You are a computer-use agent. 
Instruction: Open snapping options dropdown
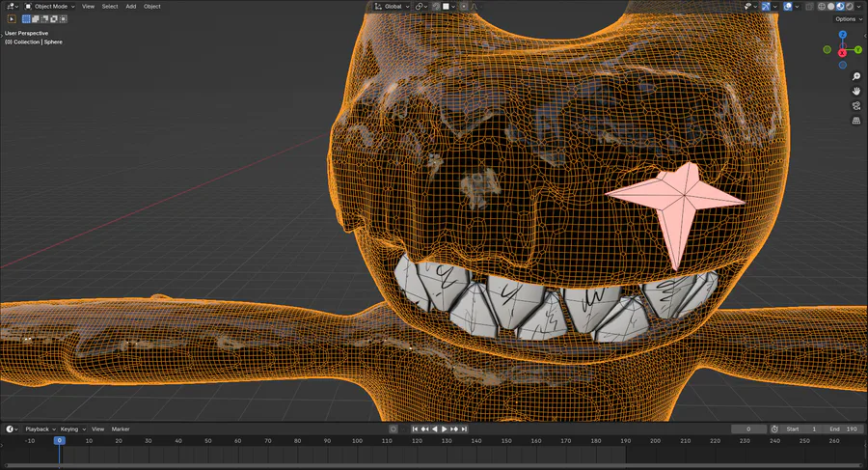tap(448, 6)
